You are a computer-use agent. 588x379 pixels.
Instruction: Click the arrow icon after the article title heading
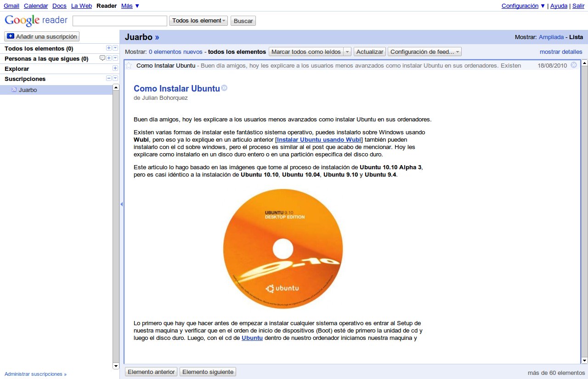pyautogui.click(x=224, y=88)
